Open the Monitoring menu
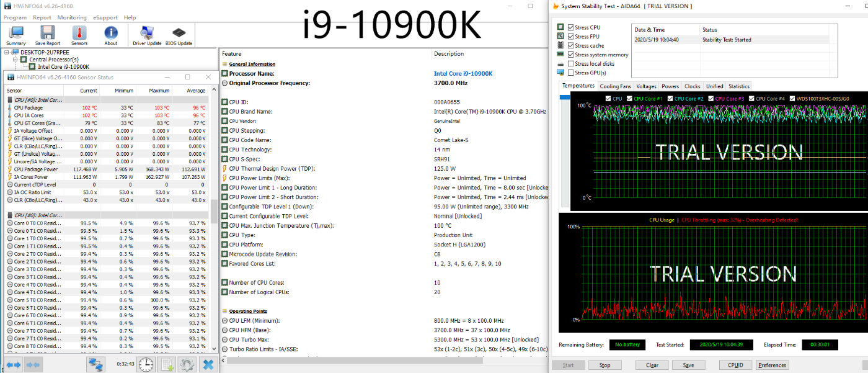868x373 pixels. click(x=72, y=17)
